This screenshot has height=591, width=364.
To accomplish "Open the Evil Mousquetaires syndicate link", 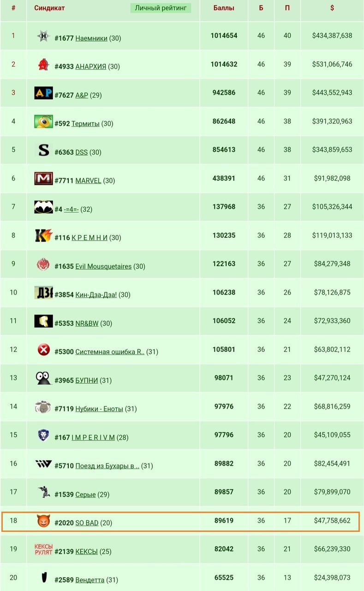I will point(103,266).
